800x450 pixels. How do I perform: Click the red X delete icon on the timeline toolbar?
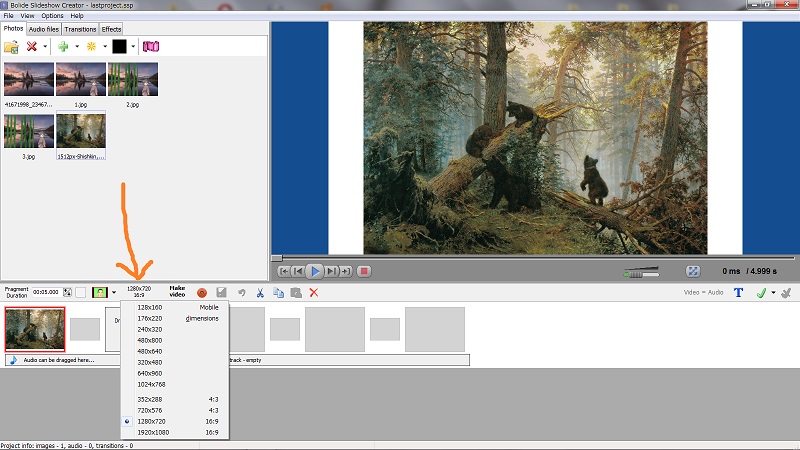pos(314,292)
